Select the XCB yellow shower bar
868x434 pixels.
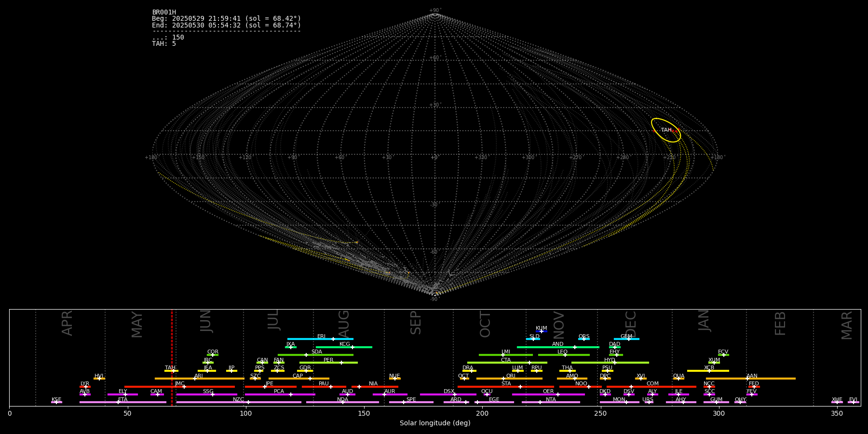coord(708,371)
